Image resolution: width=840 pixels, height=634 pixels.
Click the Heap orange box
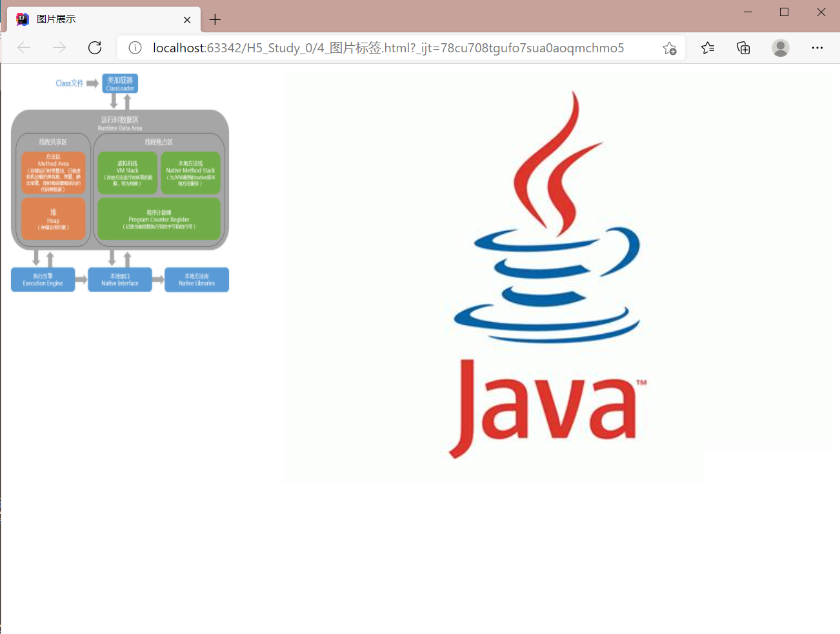pos(54,219)
